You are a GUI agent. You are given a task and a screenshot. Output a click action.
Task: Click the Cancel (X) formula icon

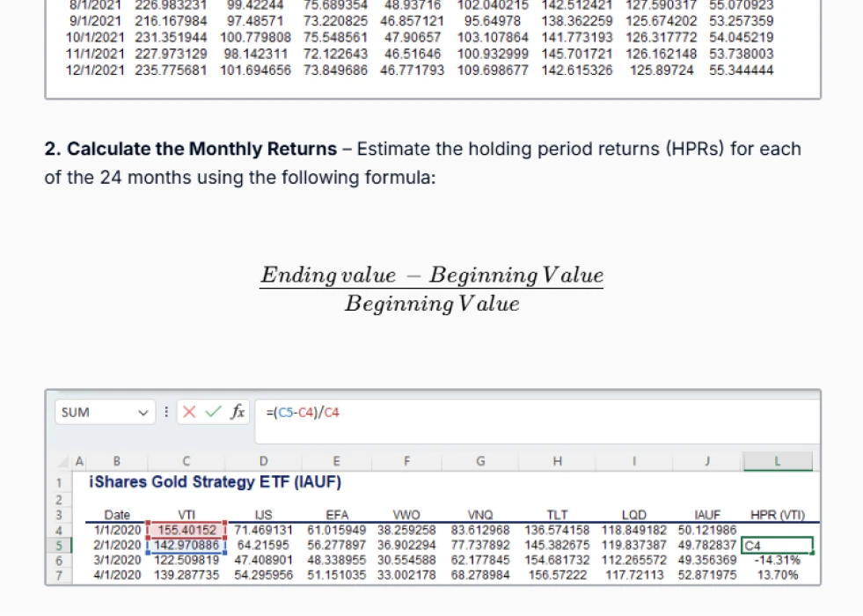click(189, 412)
